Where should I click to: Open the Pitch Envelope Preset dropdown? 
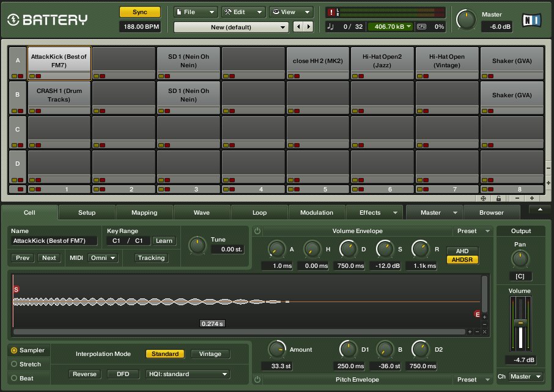click(x=473, y=380)
